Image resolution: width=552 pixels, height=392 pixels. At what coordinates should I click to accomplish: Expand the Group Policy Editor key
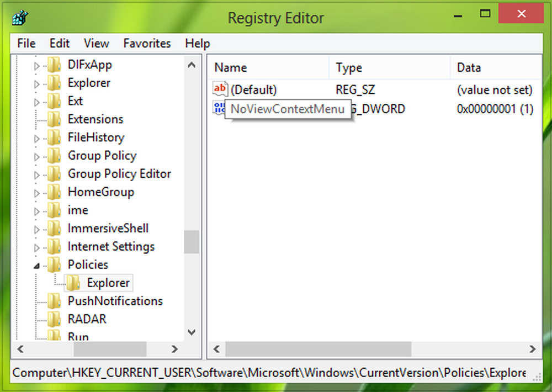click(36, 174)
